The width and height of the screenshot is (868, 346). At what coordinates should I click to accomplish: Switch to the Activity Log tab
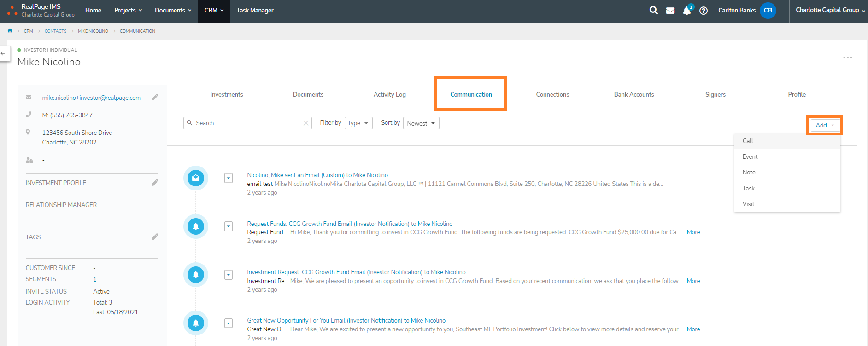[x=389, y=94]
